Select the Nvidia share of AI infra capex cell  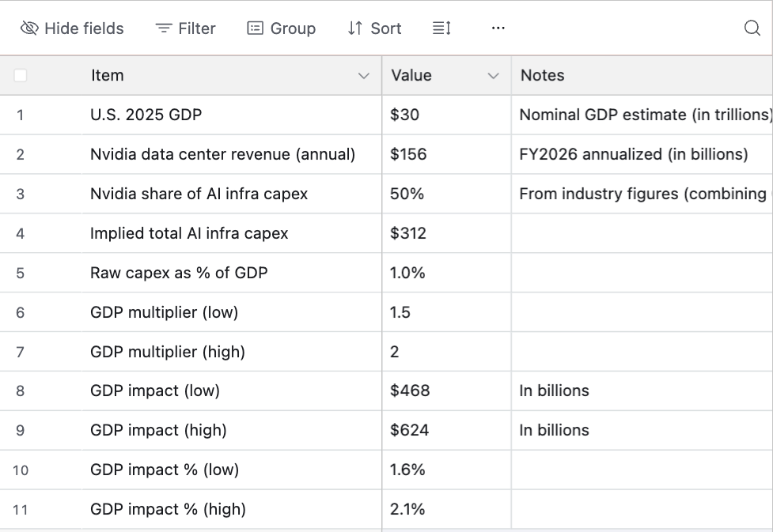pyautogui.click(x=199, y=194)
